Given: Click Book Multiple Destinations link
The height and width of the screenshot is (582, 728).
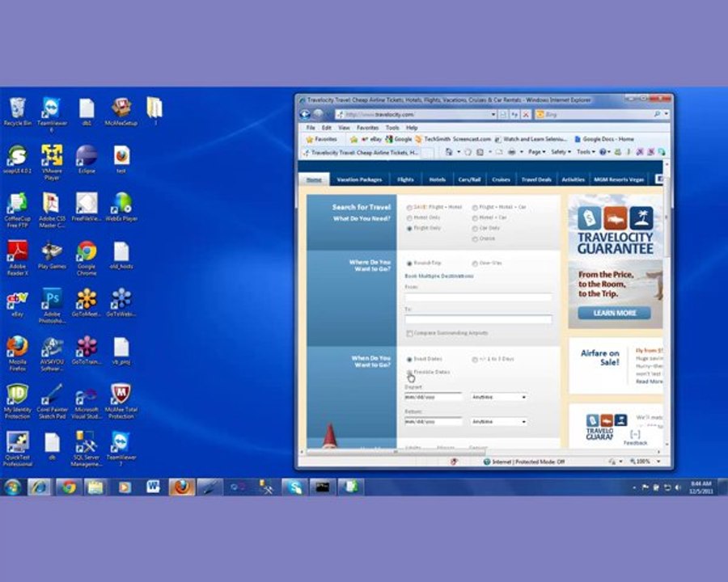Looking at the screenshot, I should click(x=438, y=276).
